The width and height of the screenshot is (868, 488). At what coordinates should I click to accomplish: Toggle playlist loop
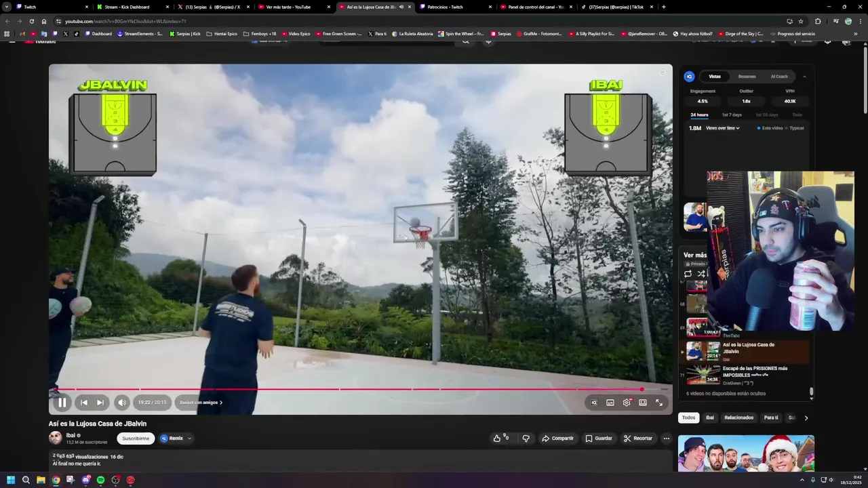tap(688, 274)
